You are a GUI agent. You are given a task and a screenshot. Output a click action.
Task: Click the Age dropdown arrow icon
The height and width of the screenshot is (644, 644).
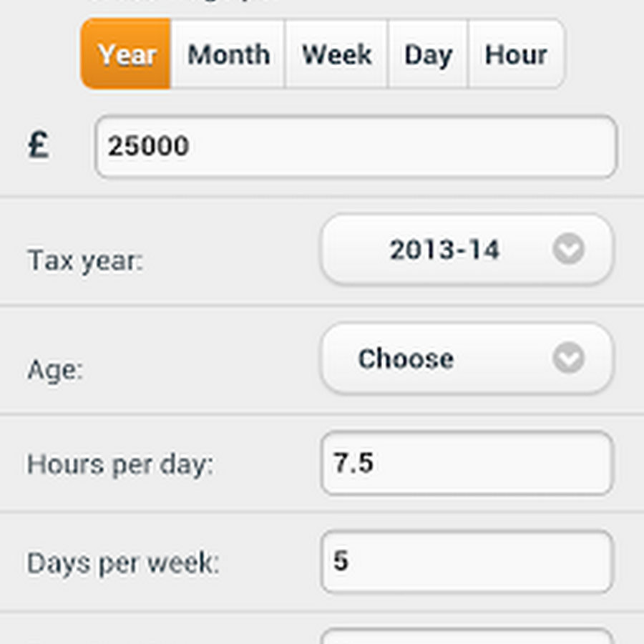569,358
